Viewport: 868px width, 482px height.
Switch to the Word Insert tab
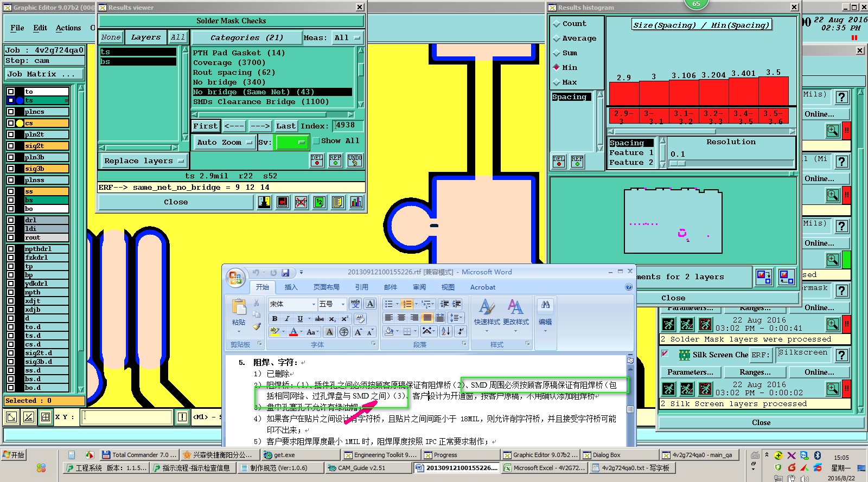[291, 287]
